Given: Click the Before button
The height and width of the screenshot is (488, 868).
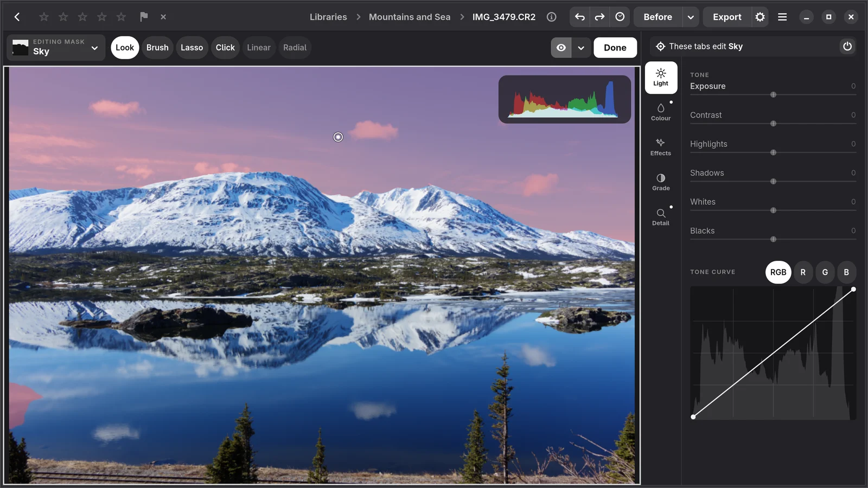Looking at the screenshot, I should click(658, 17).
